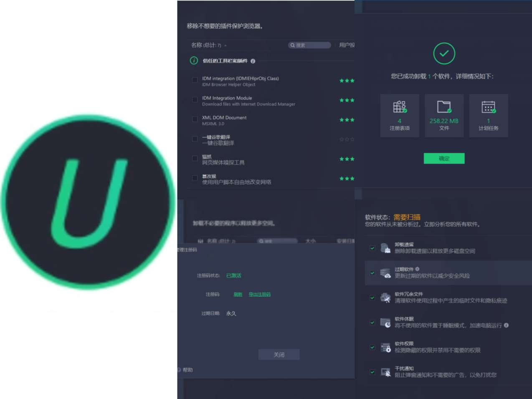Screen dimensions: 532x399
Task: Click the 使用用户脚本自由地改变网络 description
Action: tap(237, 182)
